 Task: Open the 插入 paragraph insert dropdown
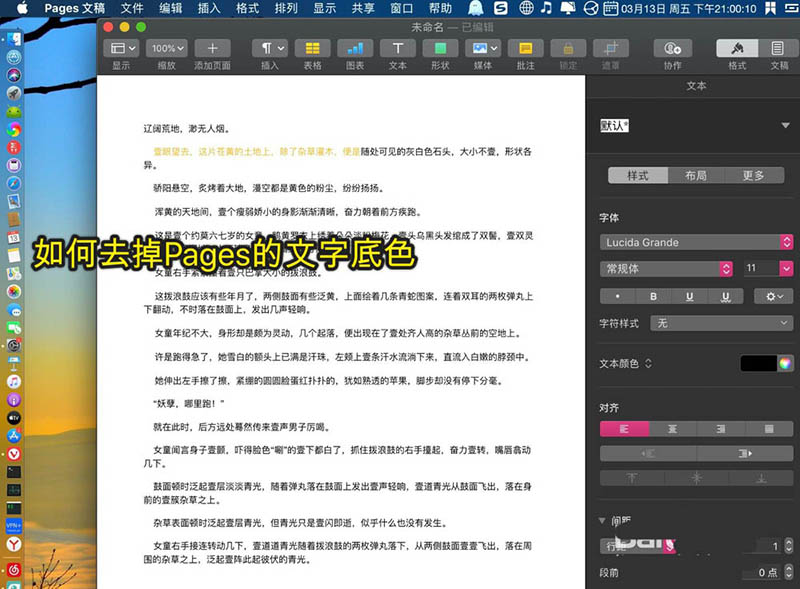(269, 48)
